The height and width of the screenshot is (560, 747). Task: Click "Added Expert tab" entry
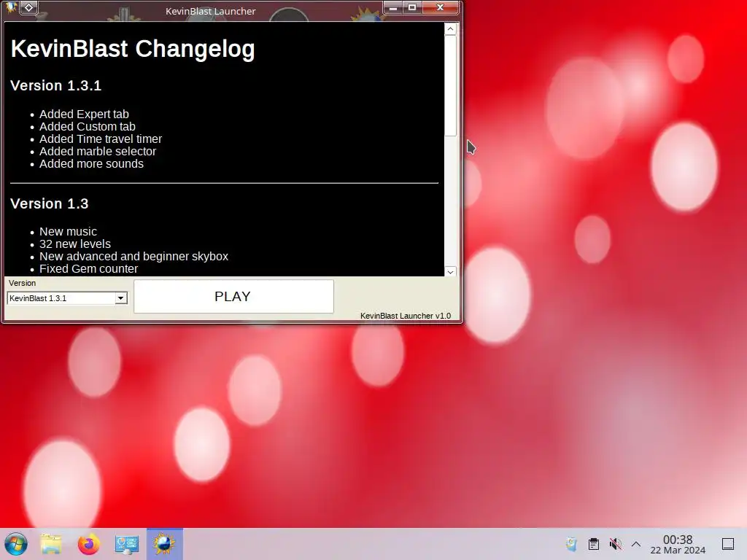click(x=84, y=114)
